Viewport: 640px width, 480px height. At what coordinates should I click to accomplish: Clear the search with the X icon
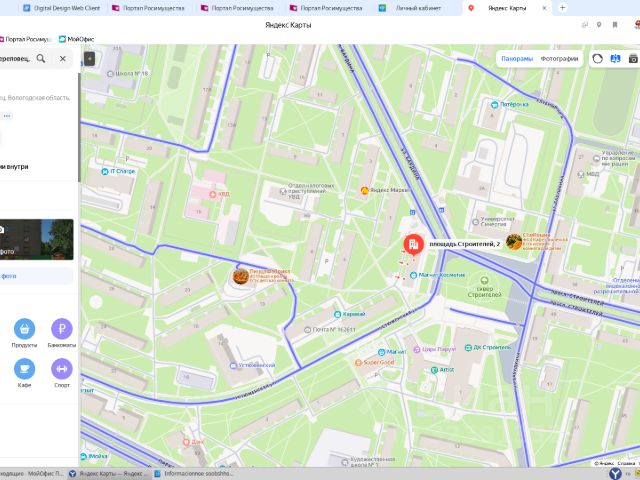(62, 58)
